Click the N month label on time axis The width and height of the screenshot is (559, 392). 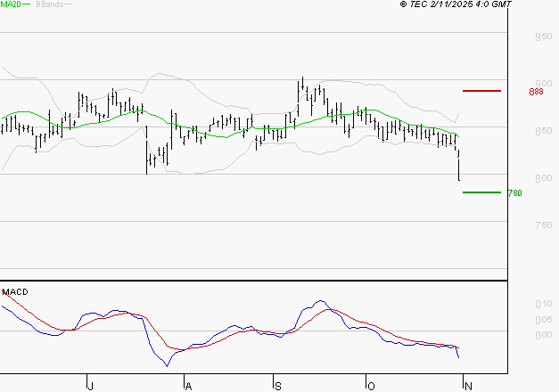[468, 386]
